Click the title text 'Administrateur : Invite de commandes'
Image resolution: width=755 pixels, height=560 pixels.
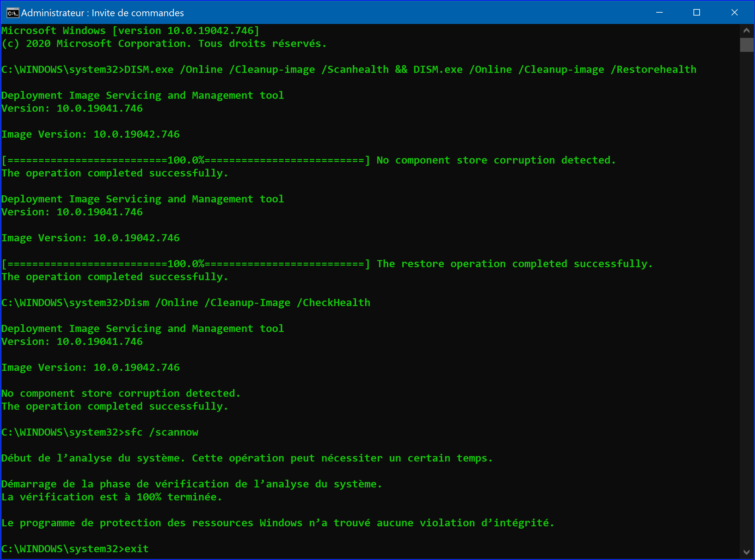pos(102,13)
